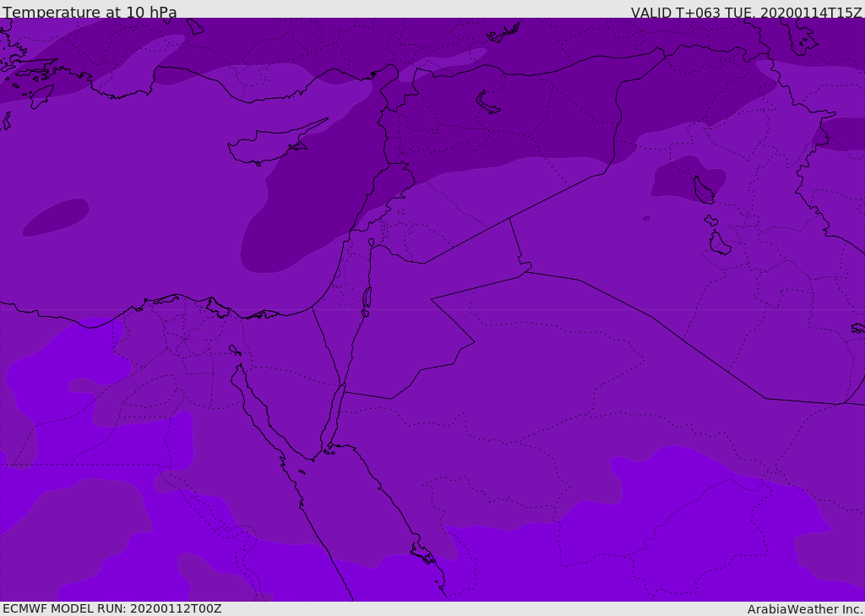Click the 'ArabiaWeather Inc' credit text
The image size is (865, 616).
pyautogui.click(x=805, y=609)
